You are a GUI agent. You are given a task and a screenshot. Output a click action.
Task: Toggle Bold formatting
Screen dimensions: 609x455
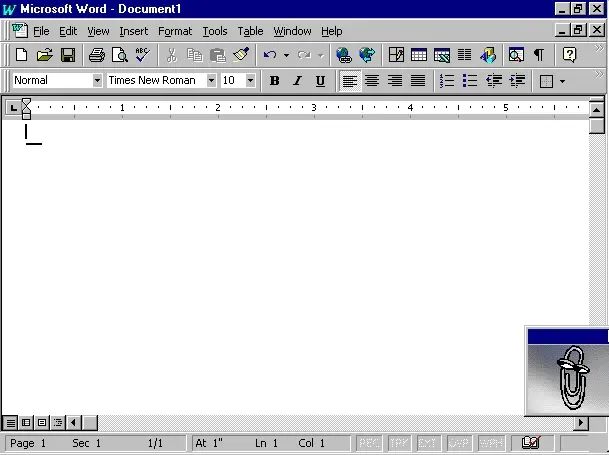(275, 81)
